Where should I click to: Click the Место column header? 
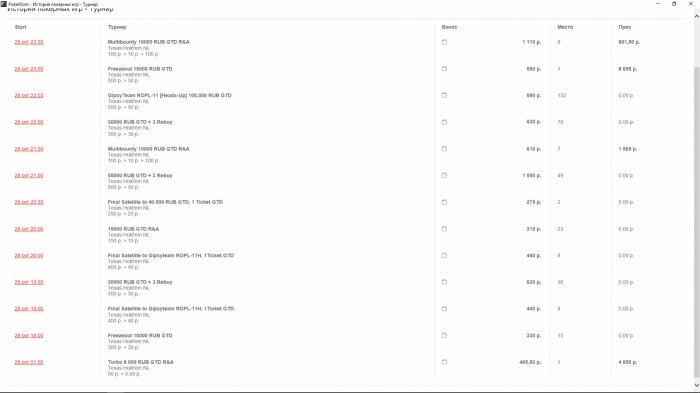(x=565, y=27)
